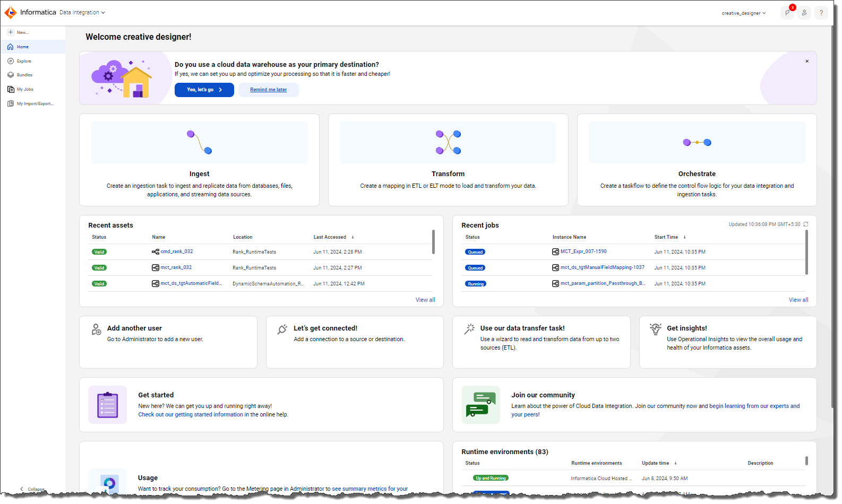The height and width of the screenshot is (504, 842).
Task: Click the Orchestrate taskflow icon
Action: [x=697, y=142]
